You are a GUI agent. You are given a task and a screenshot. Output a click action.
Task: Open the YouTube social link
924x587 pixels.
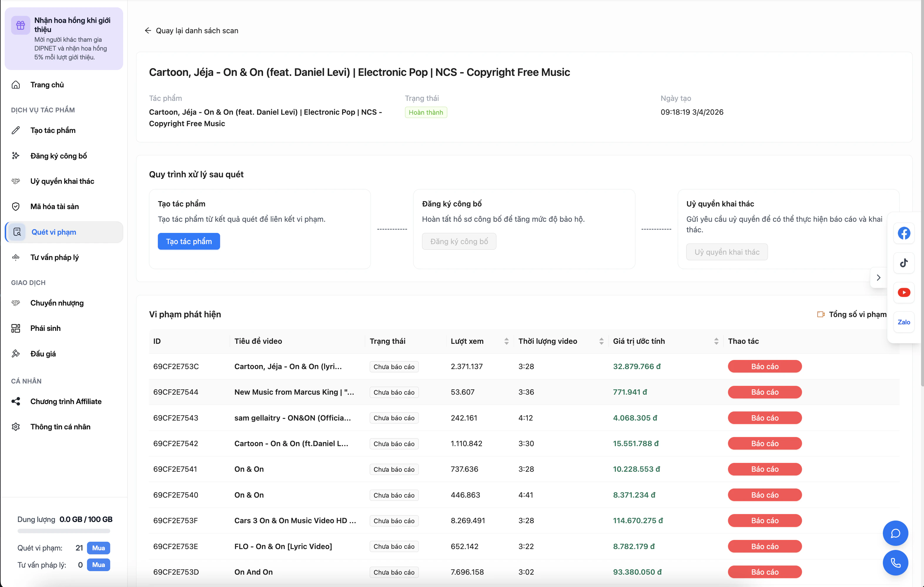tap(904, 293)
